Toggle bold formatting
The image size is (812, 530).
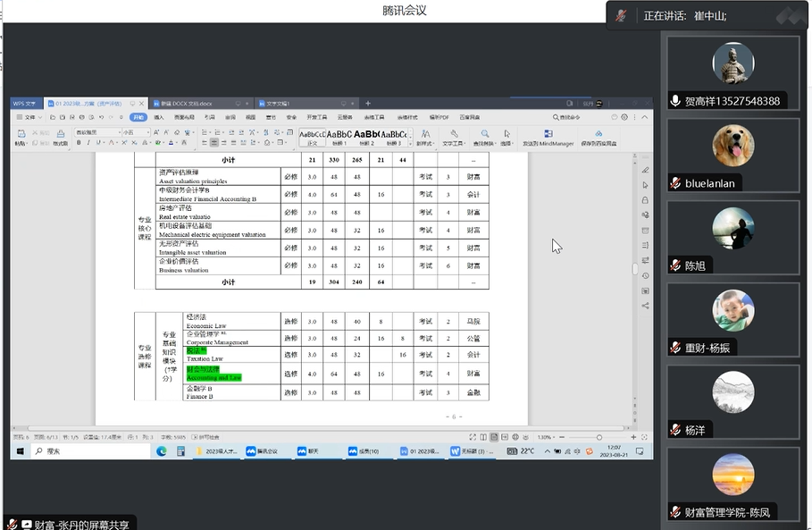click(x=79, y=143)
